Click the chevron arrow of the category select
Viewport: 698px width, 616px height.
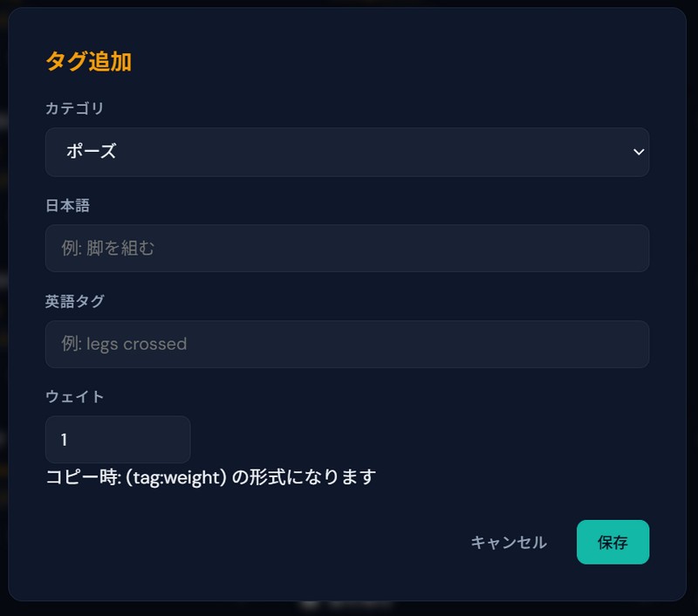639,152
